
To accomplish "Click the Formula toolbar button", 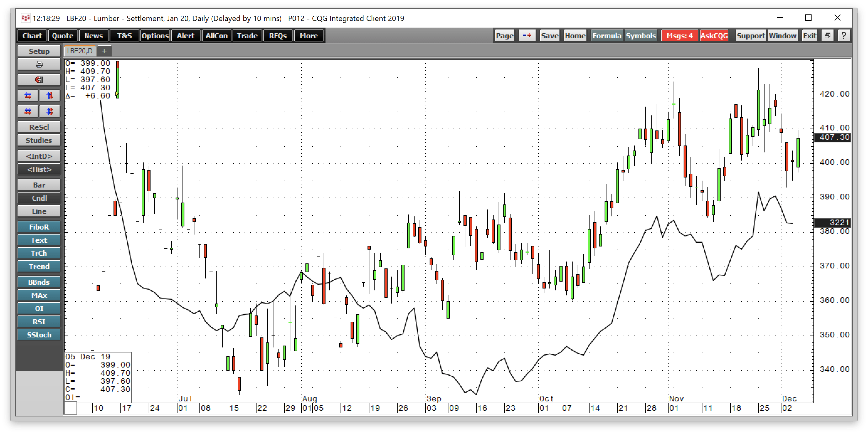I will (x=606, y=36).
